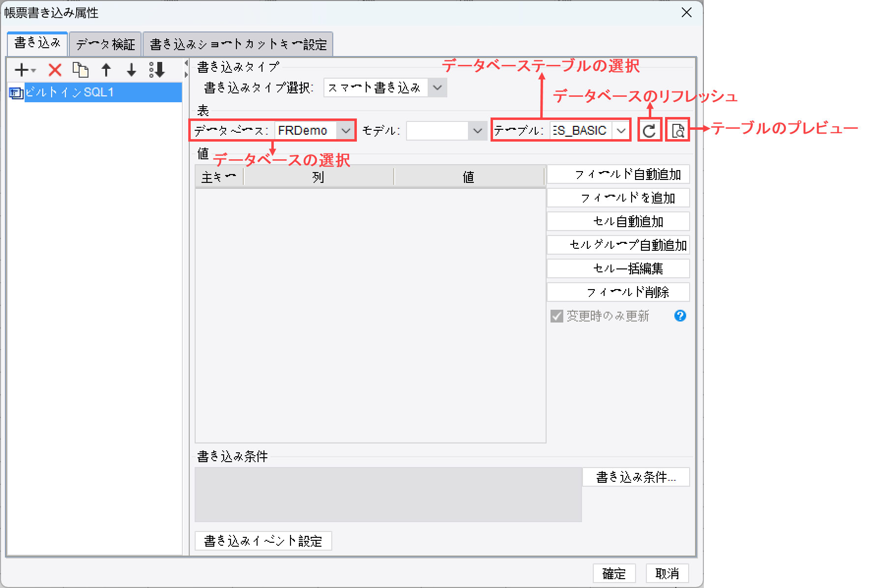The height and width of the screenshot is (588, 871).
Task: Collapse left panel with splitter arrow
Action: 186,63
